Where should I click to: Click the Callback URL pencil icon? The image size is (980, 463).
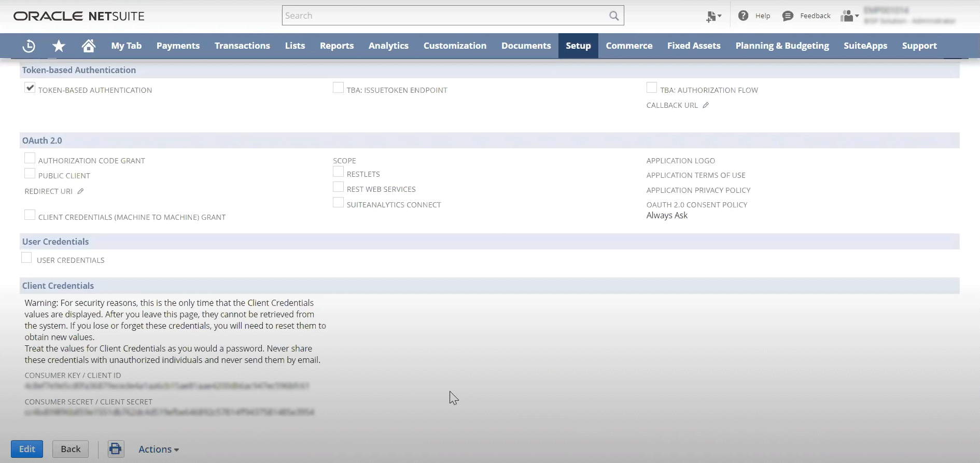[706, 105]
